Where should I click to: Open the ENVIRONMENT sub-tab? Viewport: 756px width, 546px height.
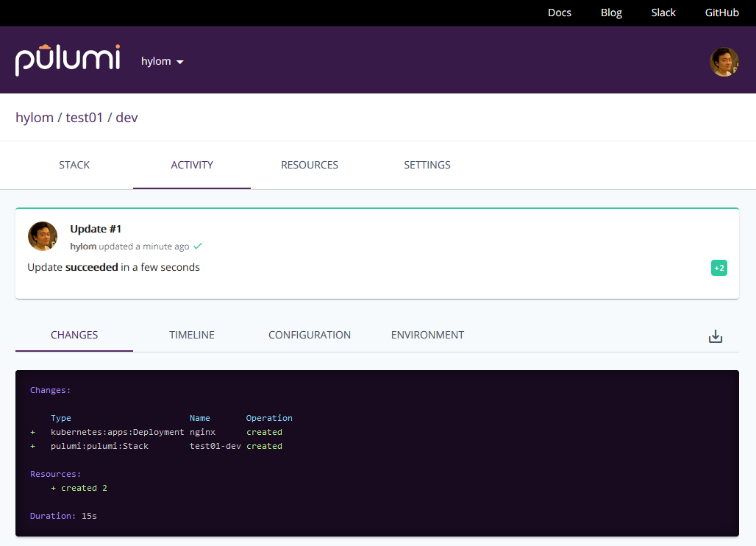click(427, 335)
